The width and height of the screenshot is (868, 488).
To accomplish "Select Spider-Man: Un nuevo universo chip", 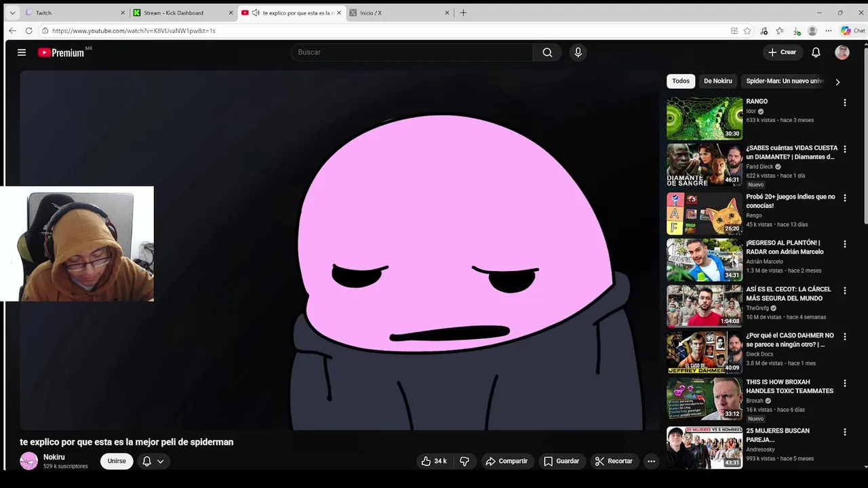I will 785,81.
